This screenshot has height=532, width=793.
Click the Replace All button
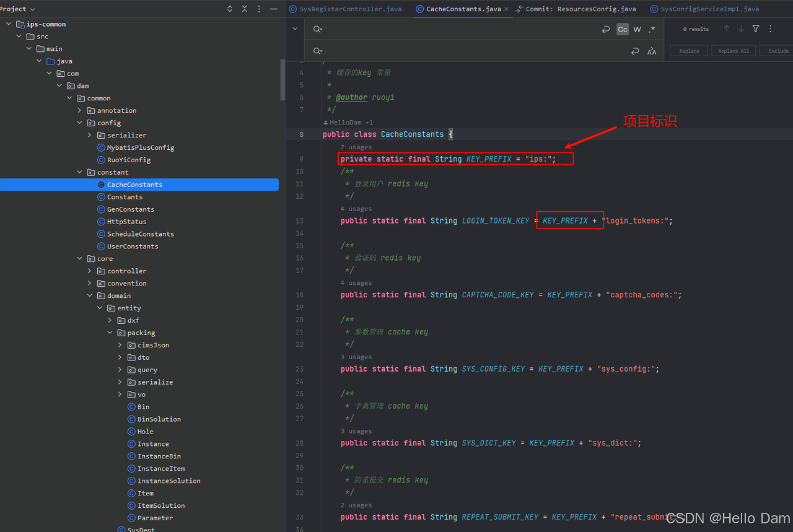coord(734,51)
